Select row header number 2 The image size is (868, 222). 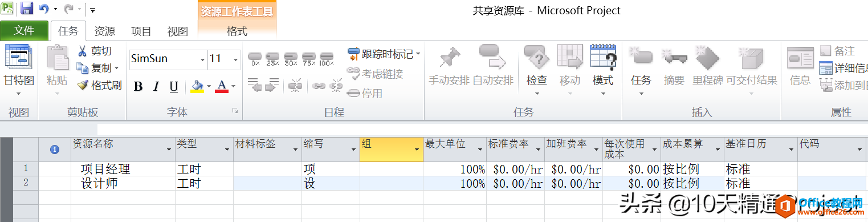pos(26,183)
